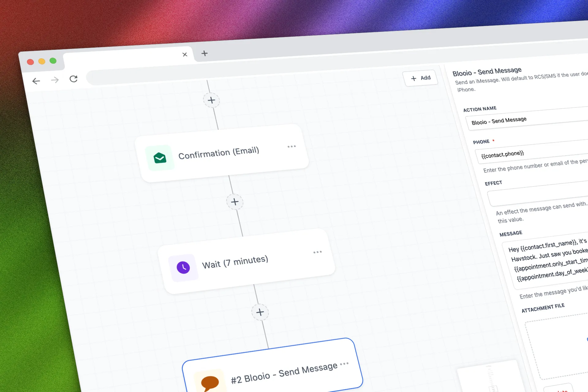Click the plus connector between Confirmation and Wait
Screen dimensions: 588x392
tap(235, 202)
